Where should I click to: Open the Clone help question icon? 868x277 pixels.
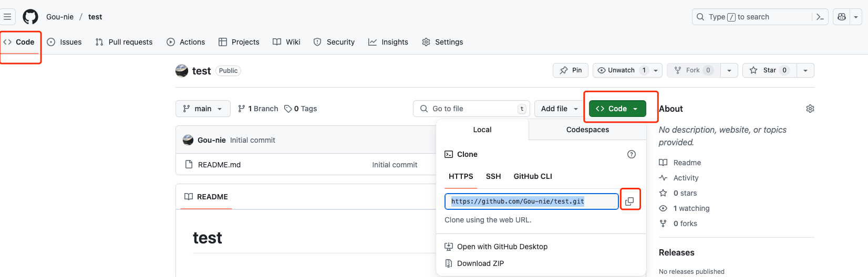(x=632, y=154)
